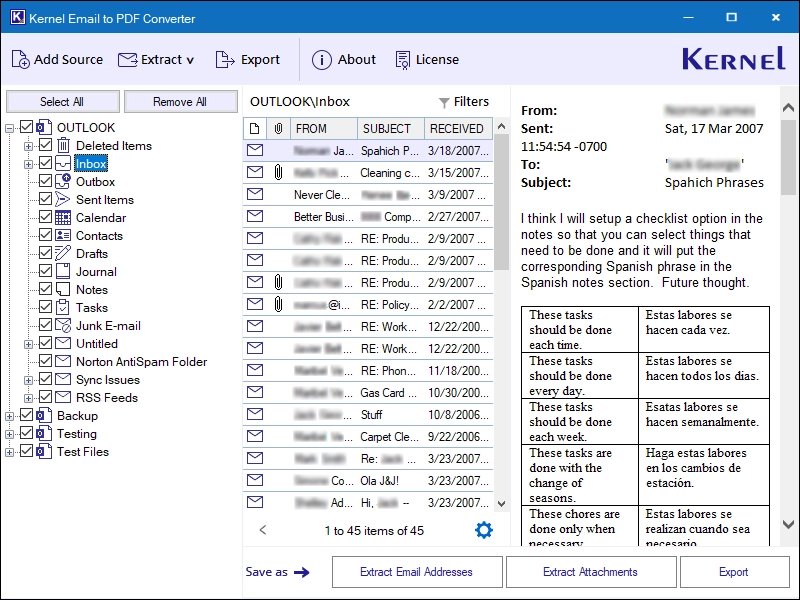Toggle the Calendar checkbox
Image resolution: width=800 pixels, height=600 pixels.
pos(45,217)
